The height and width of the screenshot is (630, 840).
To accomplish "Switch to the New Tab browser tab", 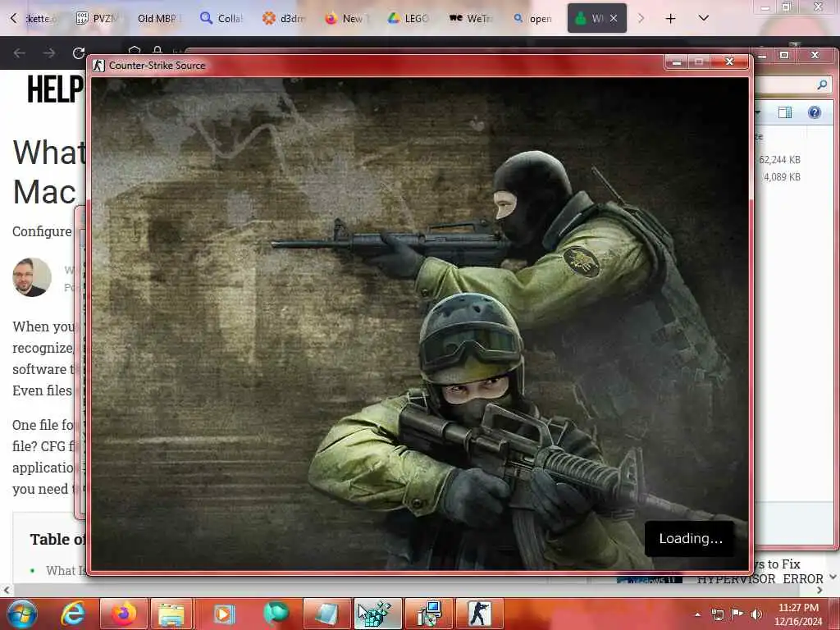I will click(x=346, y=19).
